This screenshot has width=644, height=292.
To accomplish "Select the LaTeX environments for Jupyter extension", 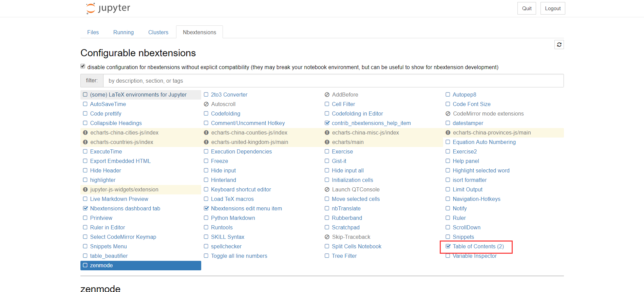I will [x=138, y=95].
